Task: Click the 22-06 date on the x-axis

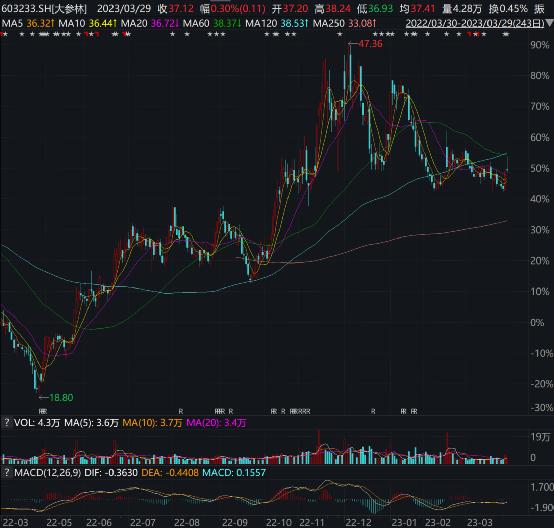Action: point(99,523)
